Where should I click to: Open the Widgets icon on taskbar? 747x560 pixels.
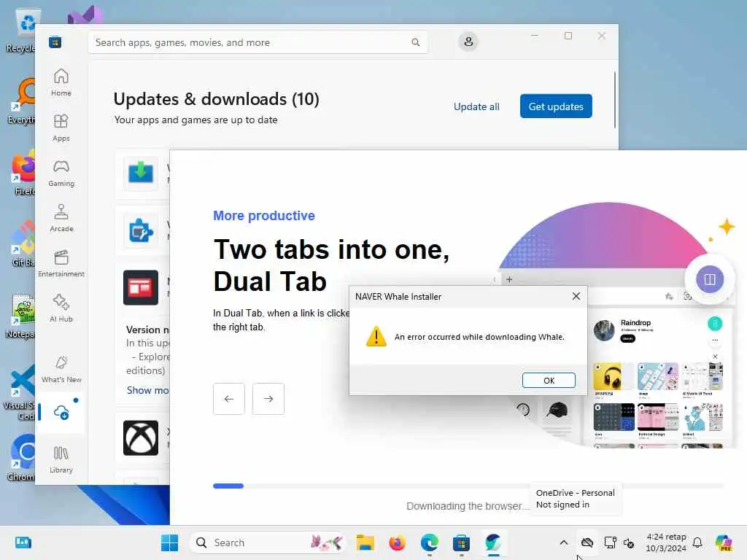(x=23, y=542)
